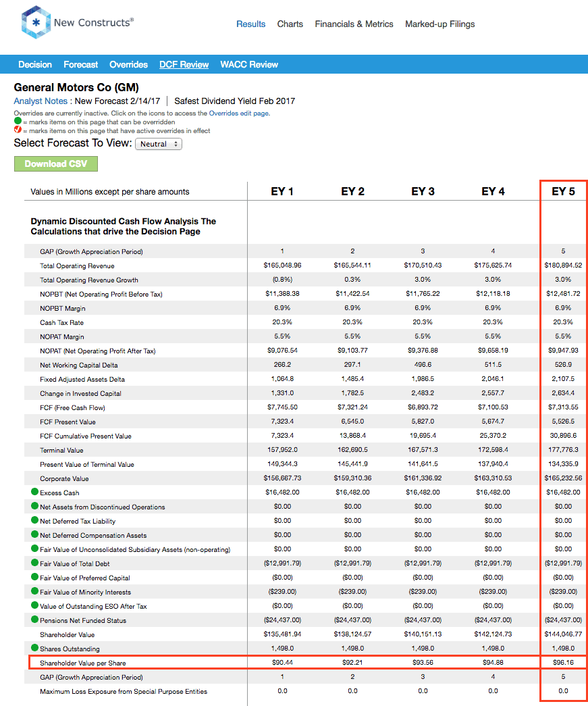Click the New Forecast 2/14/17 text
This screenshot has height=706, width=588.
click(x=117, y=101)
